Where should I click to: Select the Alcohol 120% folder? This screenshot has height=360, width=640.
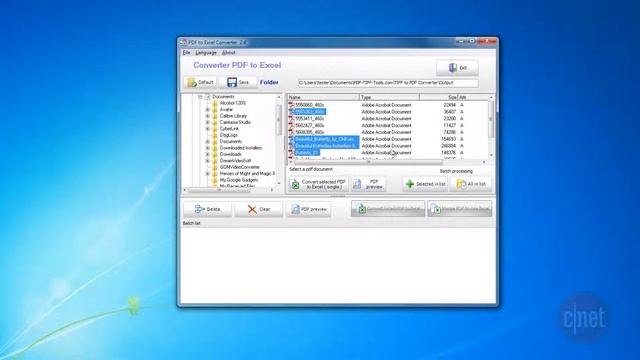[x=233, y=103]
